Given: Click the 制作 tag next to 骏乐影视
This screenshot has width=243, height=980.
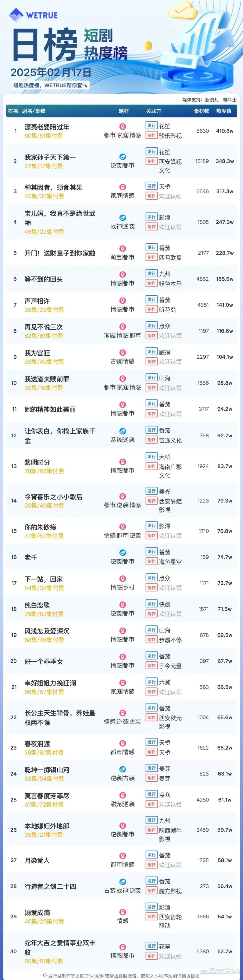Looking at the screenshot, I should [x=151, y=135].
